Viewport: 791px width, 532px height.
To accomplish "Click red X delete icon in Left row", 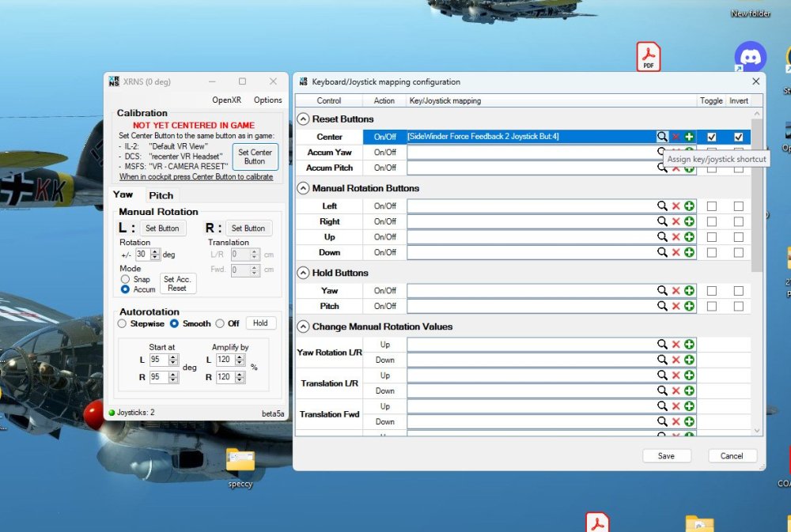I will [676, 206].
